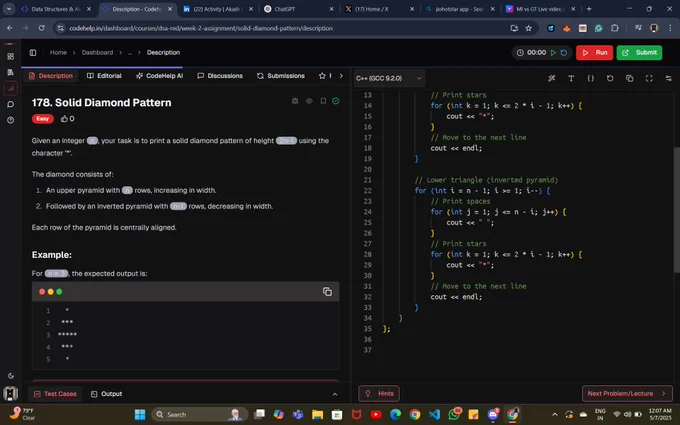Click the Dashboard breadcrumb link

tap(97, 52)
